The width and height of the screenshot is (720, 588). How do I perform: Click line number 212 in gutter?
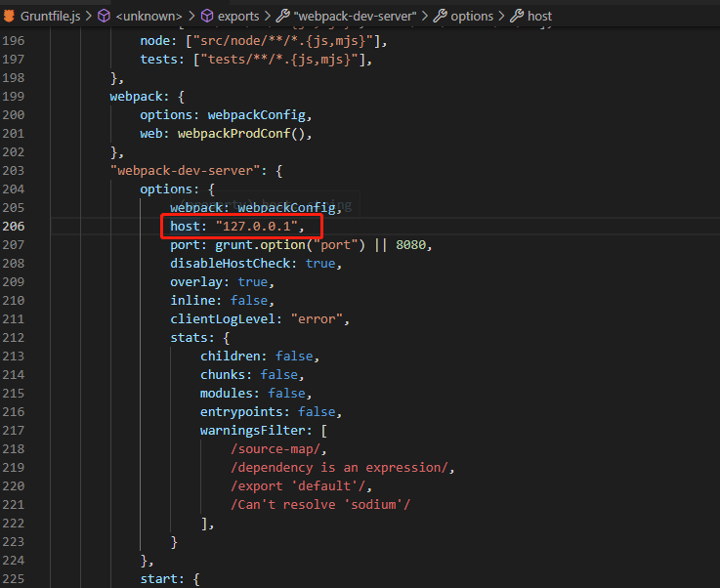click(14, 338)
